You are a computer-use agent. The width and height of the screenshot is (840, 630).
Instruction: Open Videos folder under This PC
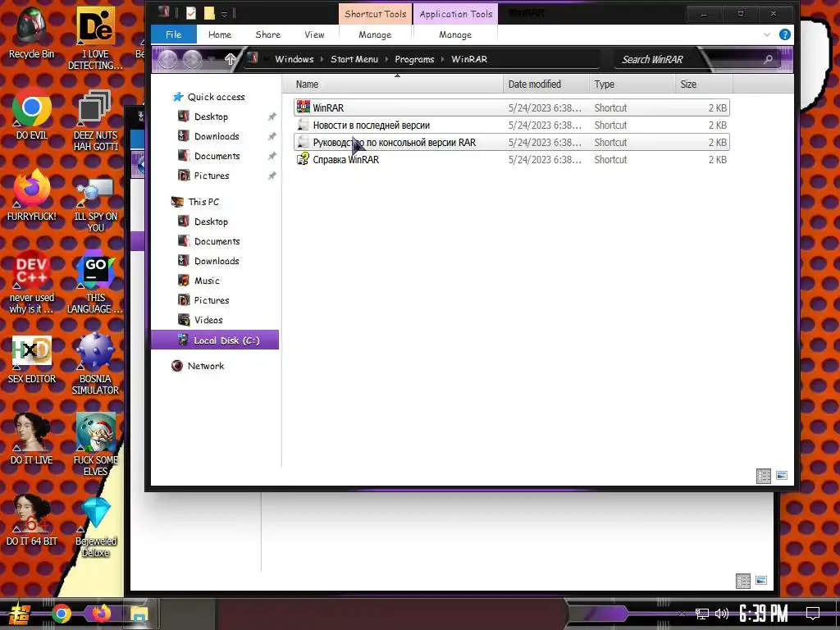point(208,320)
